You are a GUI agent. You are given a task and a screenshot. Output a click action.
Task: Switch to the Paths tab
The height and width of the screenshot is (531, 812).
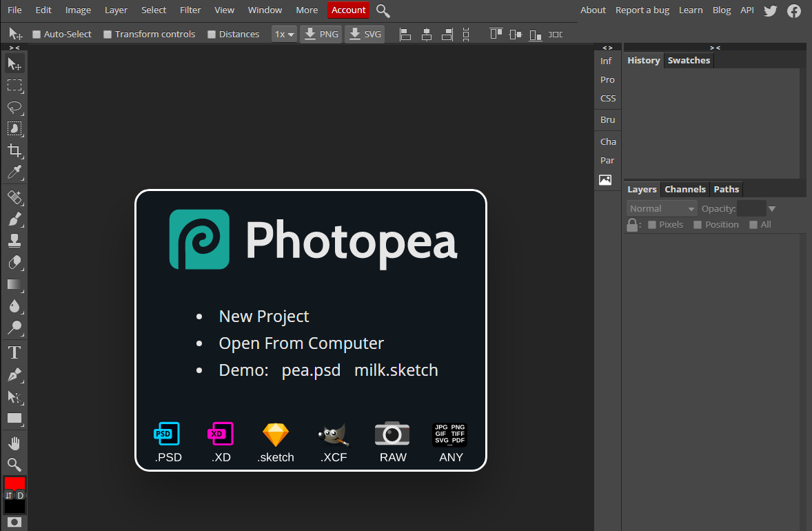pos(726,190)
